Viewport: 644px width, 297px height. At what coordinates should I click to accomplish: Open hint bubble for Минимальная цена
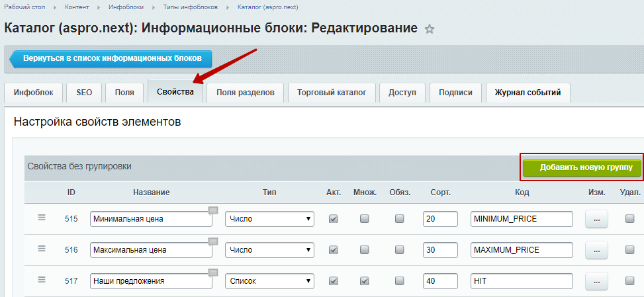[x=213, y=210]
